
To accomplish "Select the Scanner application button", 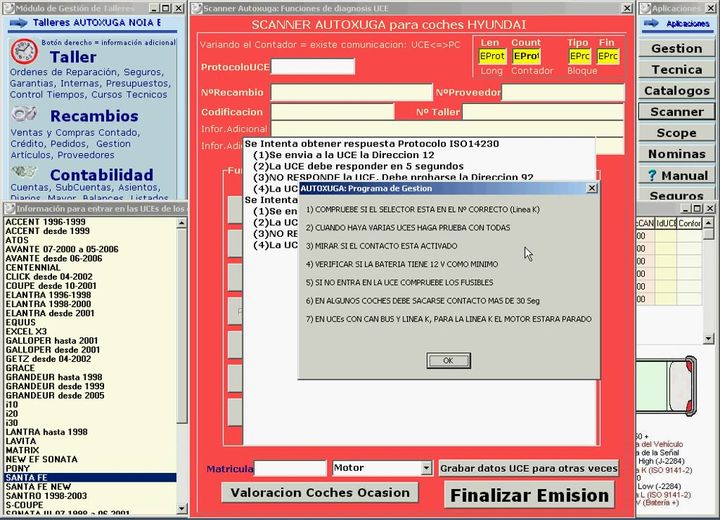I will [676, 112].
